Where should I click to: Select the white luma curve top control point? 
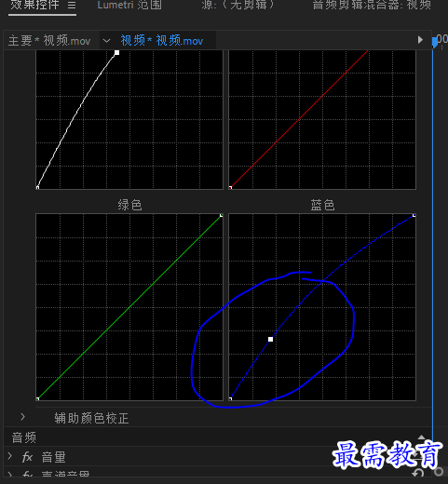pos(116,53)
